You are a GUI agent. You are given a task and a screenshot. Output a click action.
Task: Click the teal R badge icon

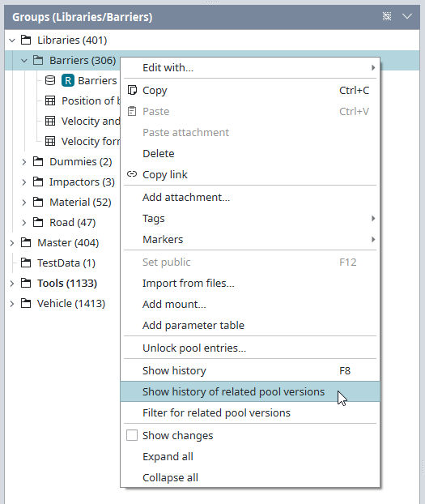[68, 80]
